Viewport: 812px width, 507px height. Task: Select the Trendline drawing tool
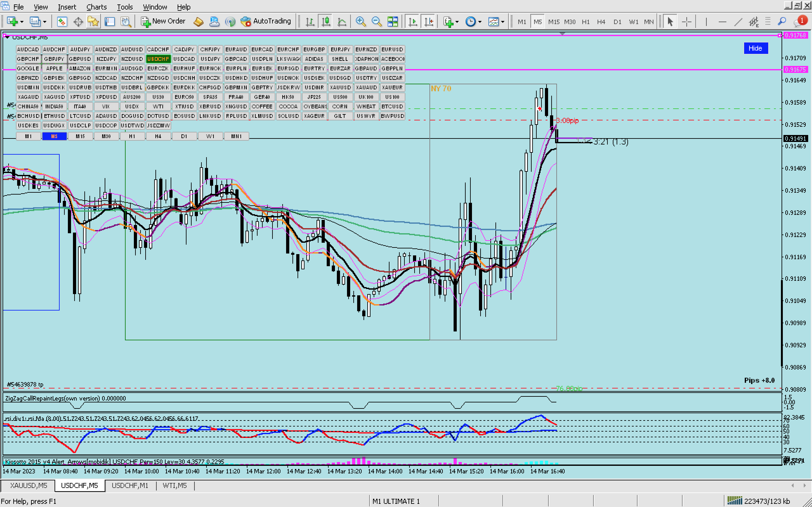click(738, 22)
